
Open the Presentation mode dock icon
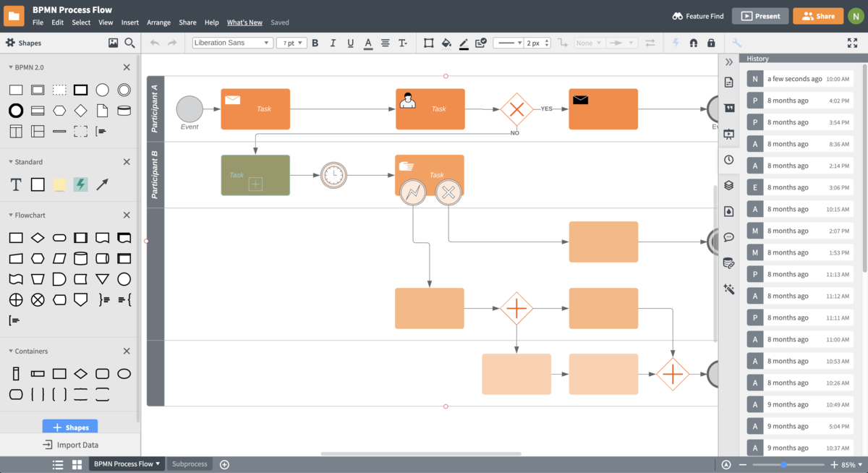pyautogui.click(x=728, y=134)
